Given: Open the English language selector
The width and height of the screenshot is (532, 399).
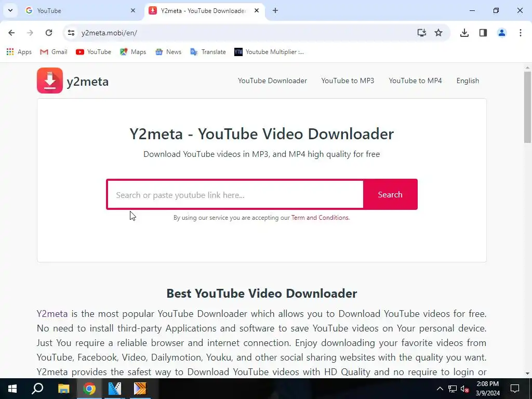Looking at the screenshot, I should pos(468,81).
